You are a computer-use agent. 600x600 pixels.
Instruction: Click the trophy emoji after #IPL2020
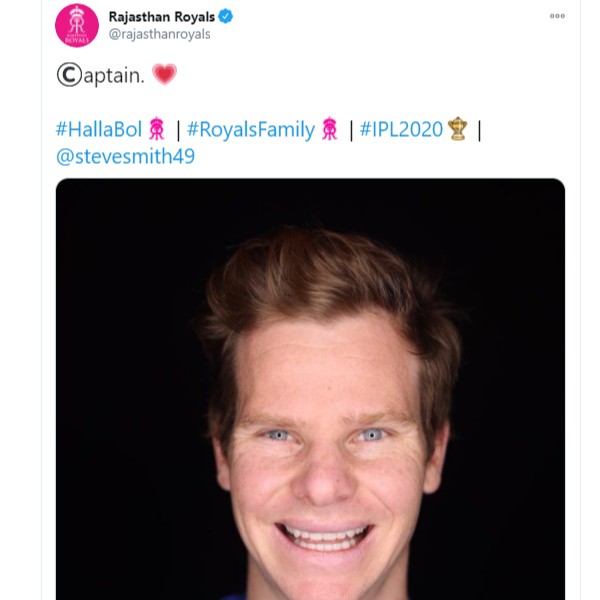coord(458,129)
